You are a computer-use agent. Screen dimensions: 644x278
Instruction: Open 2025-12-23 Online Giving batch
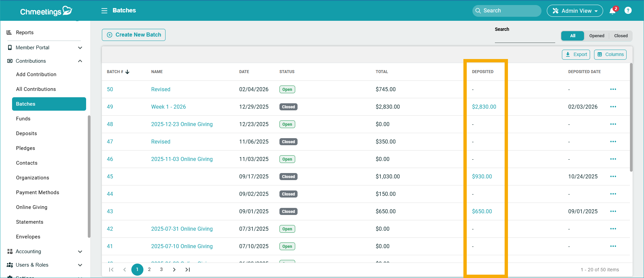(182, 124)
